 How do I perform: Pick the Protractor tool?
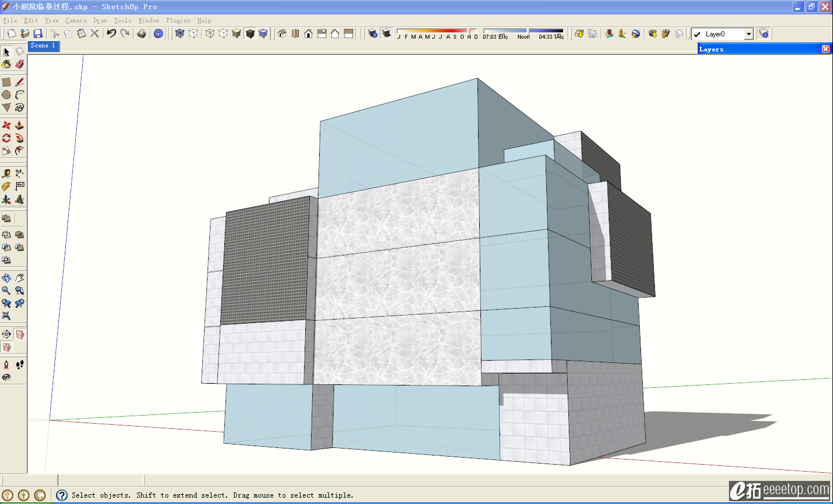tap(6, 186)
